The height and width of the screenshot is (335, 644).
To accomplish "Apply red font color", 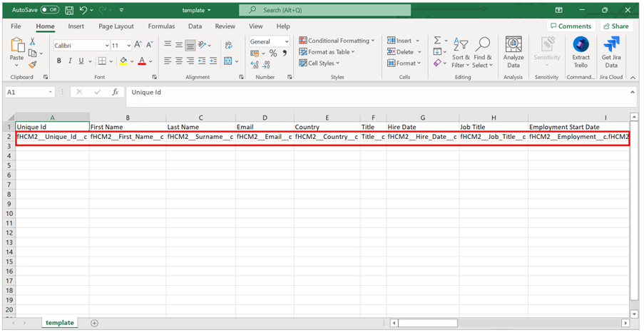I will click(142, 61).
